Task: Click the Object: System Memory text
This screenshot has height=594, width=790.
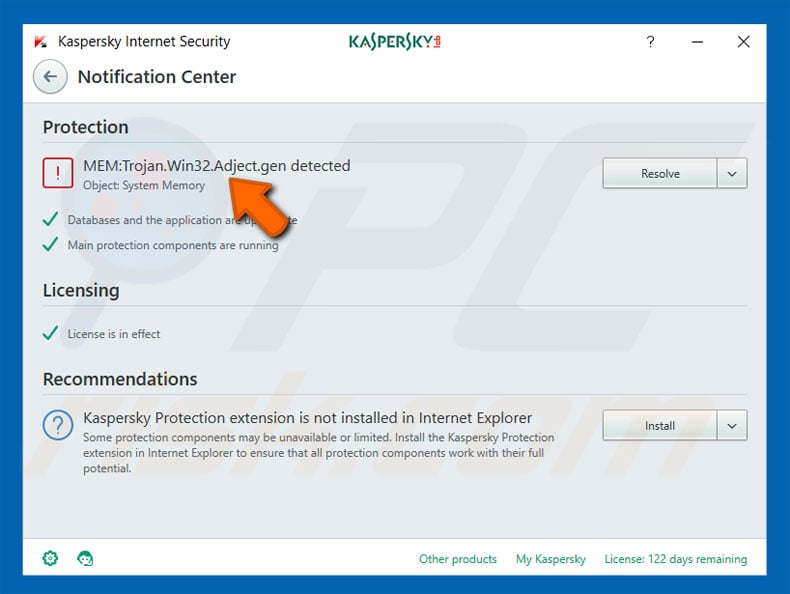Action: (x=144, y=185)
